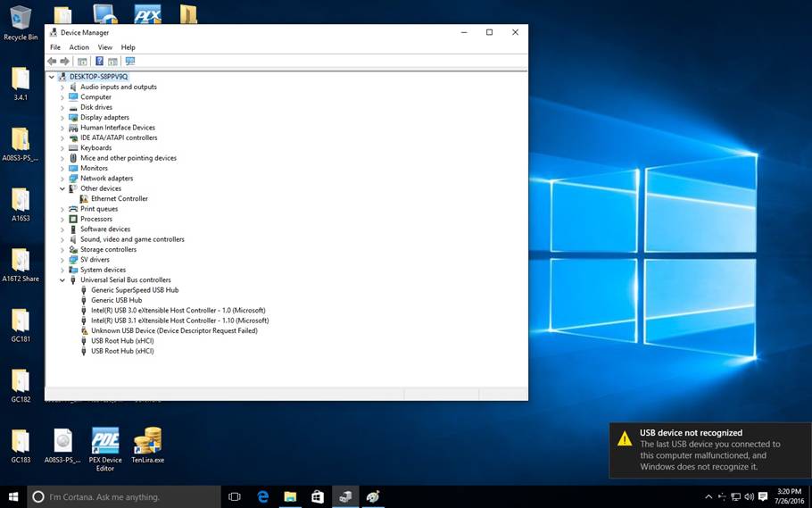Click Scan for hardware changes monitor icon
Image resolution: width=812 pixels, height=508 pixels.
click(x=130, y=62)
